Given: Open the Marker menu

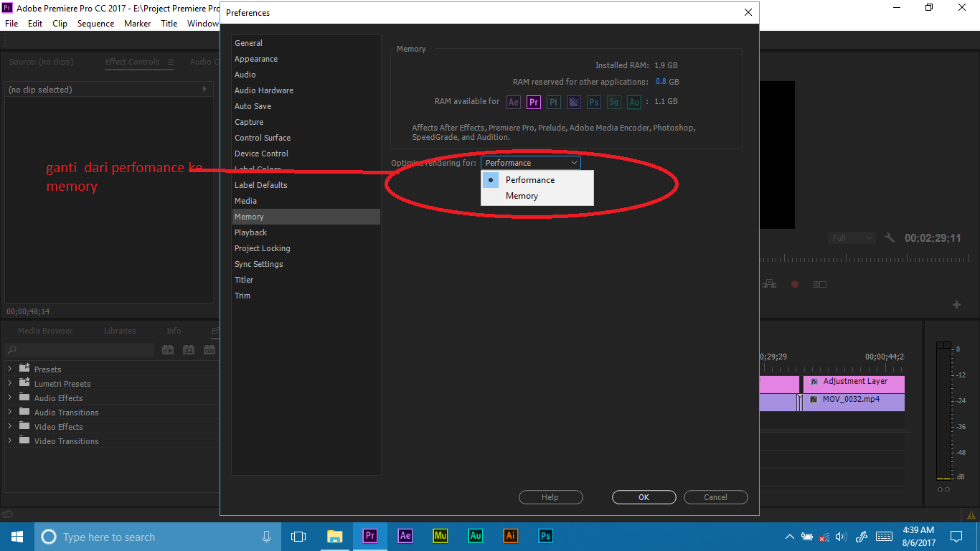Looking at the screenshot, I should click(138, 24).
